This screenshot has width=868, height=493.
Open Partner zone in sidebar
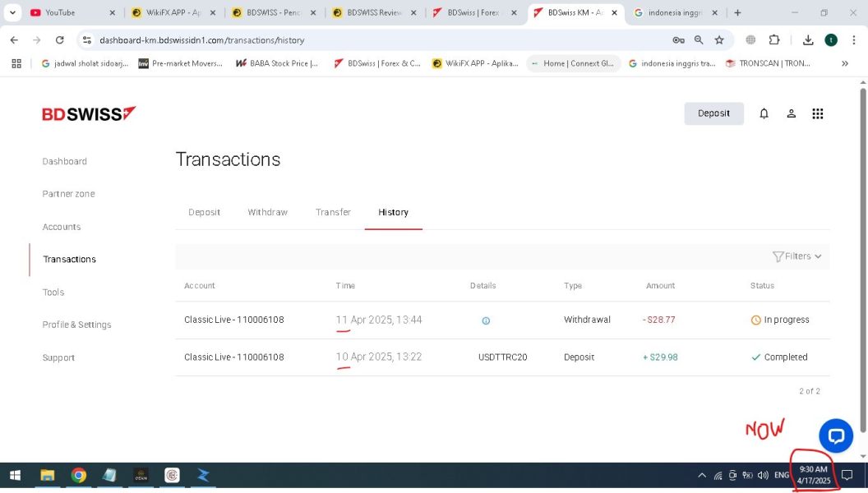[69, 194]
